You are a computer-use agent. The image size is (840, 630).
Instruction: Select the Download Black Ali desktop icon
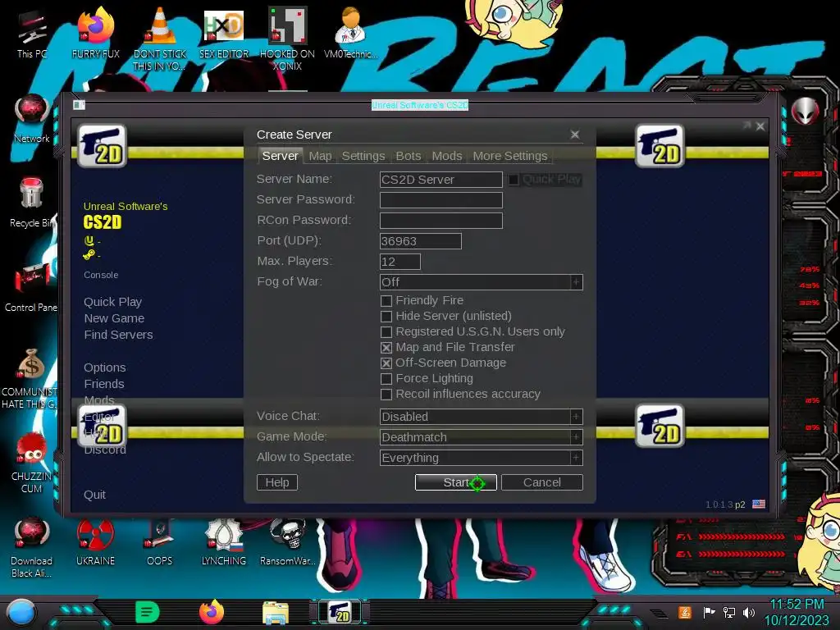click(x=32, y=547)
